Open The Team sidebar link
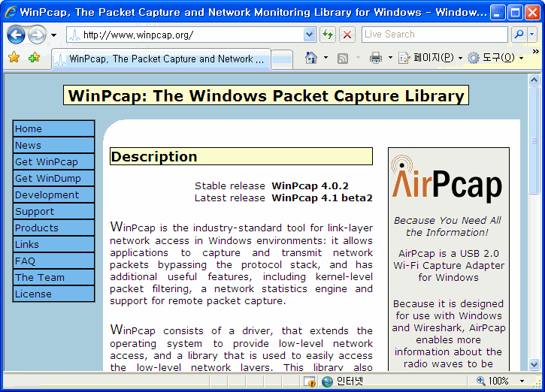The height and width of the screenshot is (392, 545). point(53,277)
